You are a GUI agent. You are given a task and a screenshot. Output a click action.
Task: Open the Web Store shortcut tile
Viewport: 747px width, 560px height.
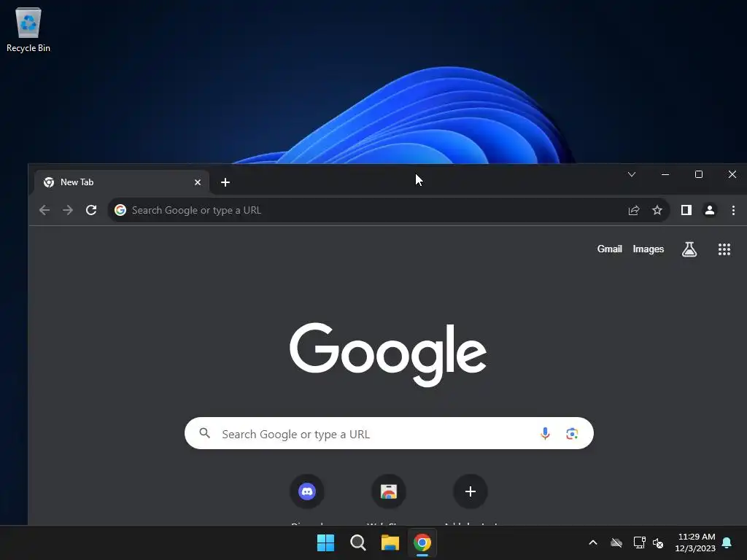[x=389, y=491]
